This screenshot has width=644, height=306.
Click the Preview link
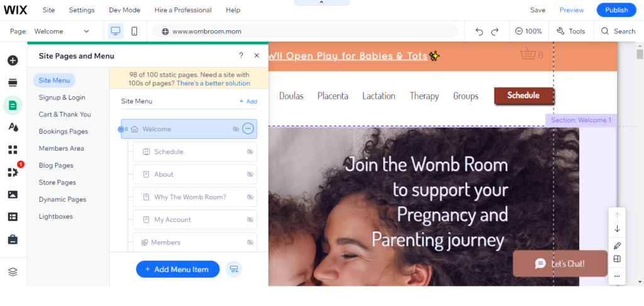click(572, 10)
